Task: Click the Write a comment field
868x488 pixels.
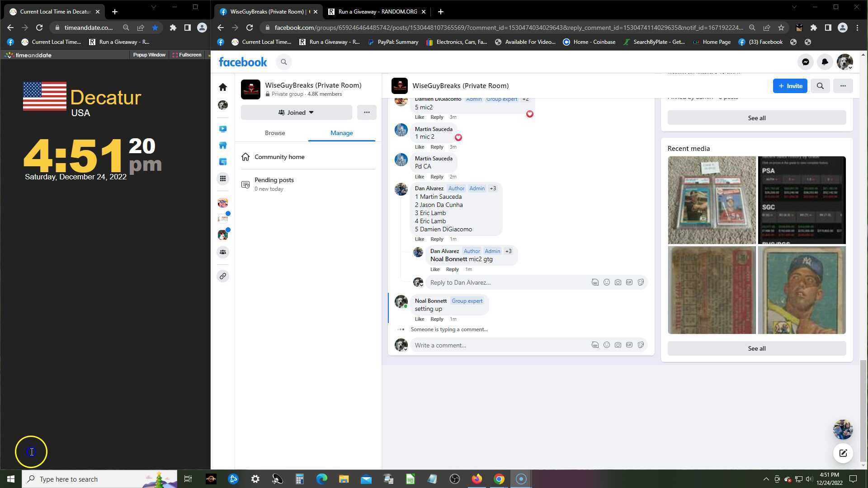Action: pyautogui.click(x=497, y=345)
